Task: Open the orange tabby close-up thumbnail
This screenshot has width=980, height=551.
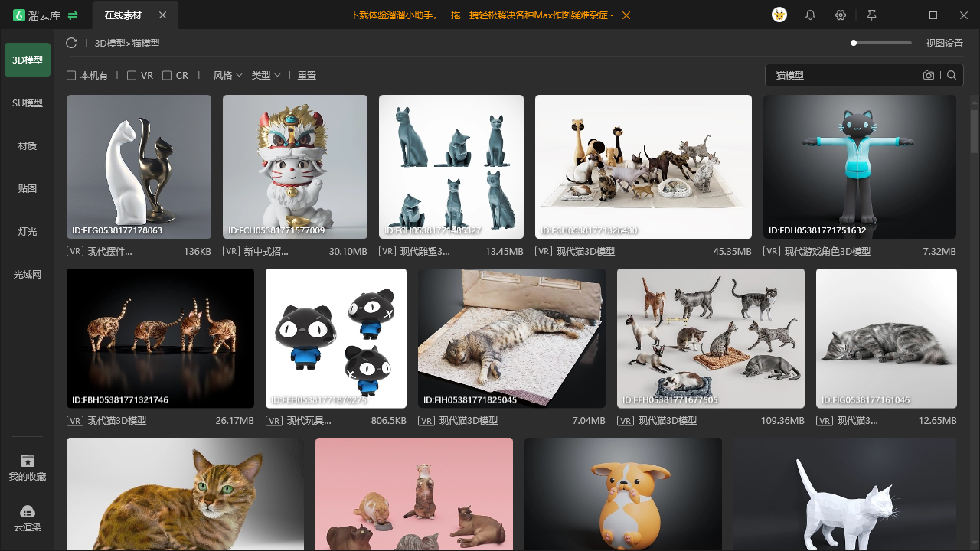Action: [185, 494]
